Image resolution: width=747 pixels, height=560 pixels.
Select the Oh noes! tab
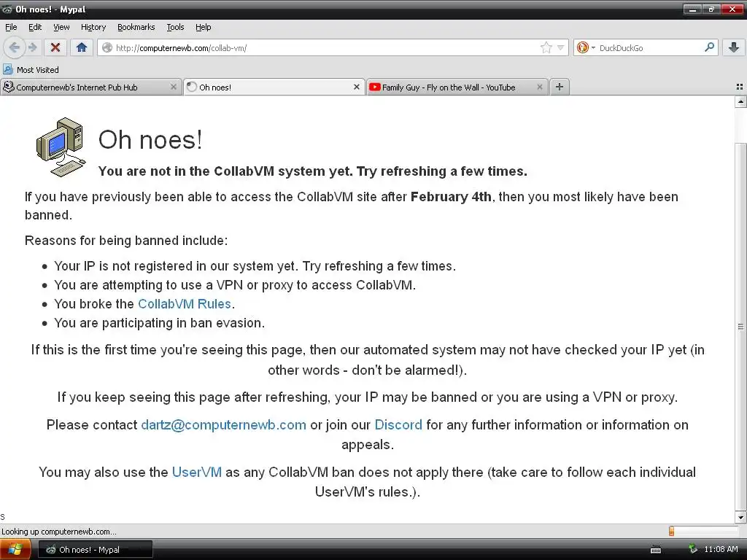(x=274, y=87)
